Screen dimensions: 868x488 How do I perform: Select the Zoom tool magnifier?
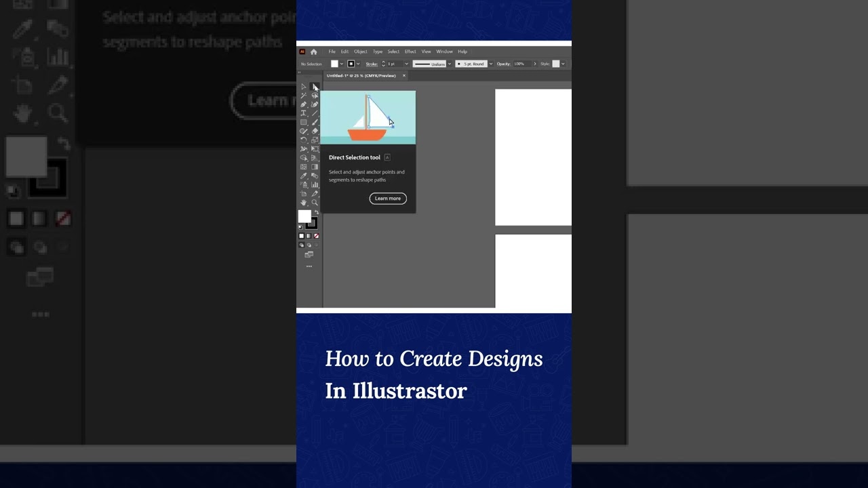click(315, 203)
